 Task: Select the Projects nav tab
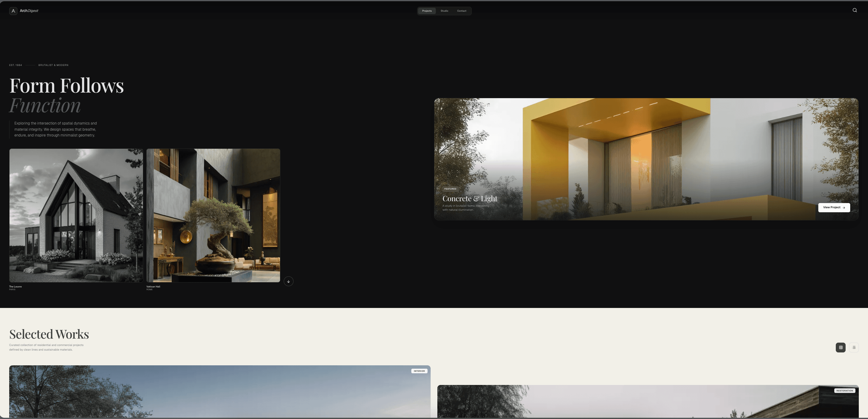coord(427,11)
